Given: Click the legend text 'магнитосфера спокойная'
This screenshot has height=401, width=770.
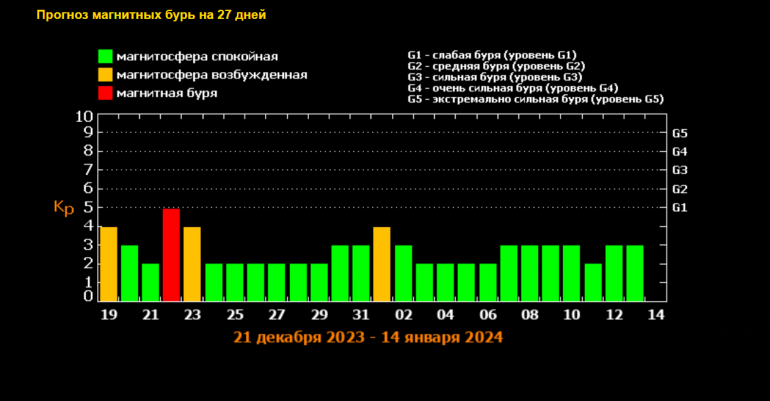Looking at the screenshot, I should 197,56.
